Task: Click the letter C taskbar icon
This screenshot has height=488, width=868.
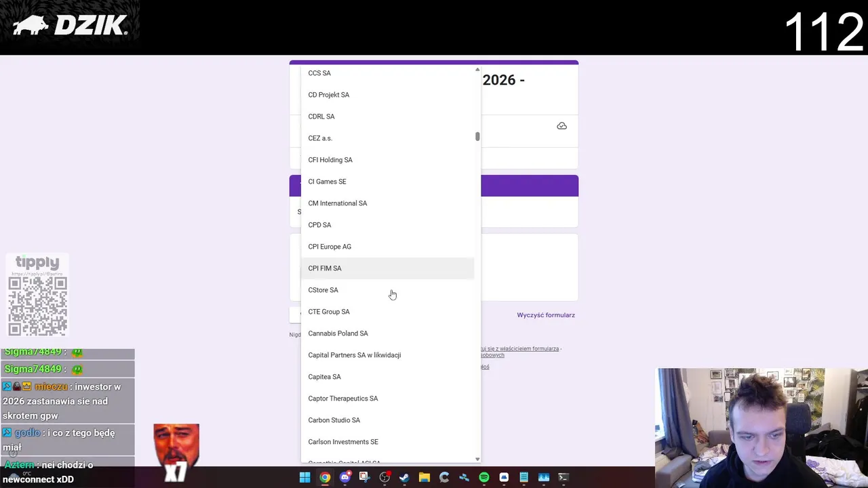Action: [x=444, y=477]
